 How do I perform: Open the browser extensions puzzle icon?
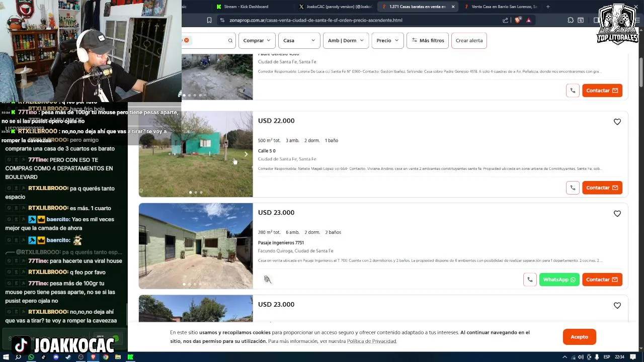pyautogui.click(x=571, y=20)
